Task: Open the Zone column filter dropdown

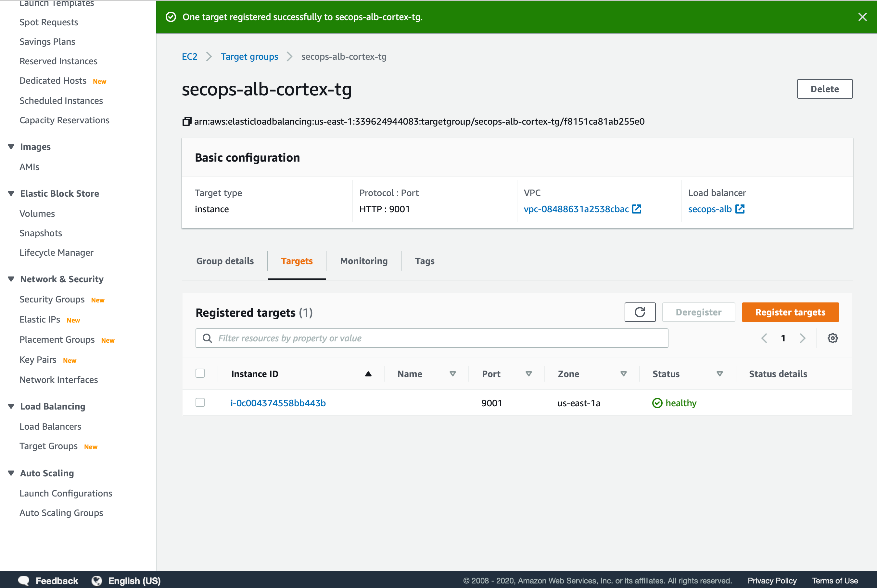Action: coord(624,374)
